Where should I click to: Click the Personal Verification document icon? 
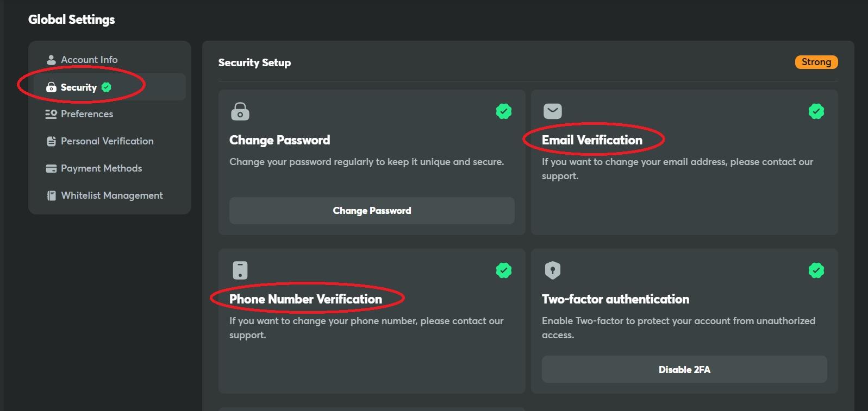coord(51,141)
